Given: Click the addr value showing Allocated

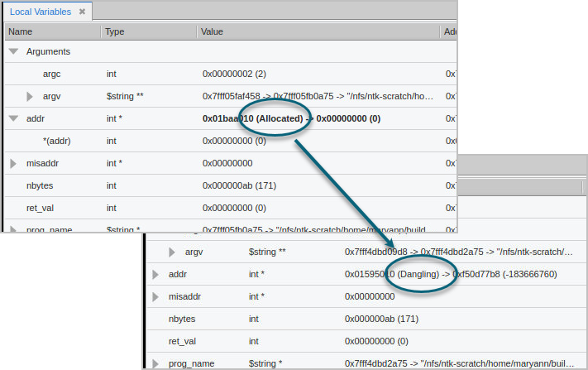Looking at the screenshot, I should [291, 119].
